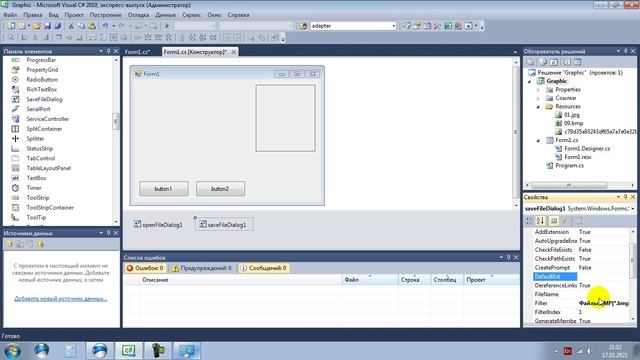Toggle the Warnings (Предупреждений: 0) filter
Screen dimensions: 640x360
(x=202, y=268)
